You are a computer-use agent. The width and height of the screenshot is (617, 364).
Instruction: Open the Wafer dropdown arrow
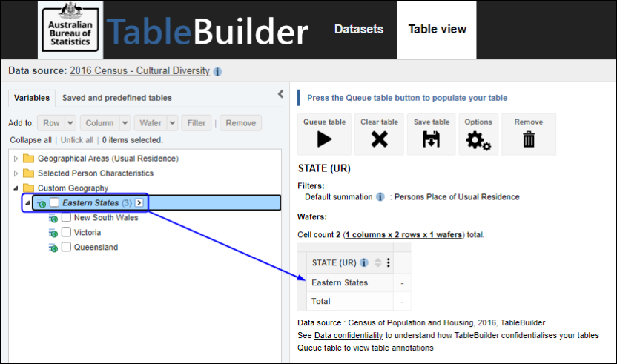[x=172, y=123]
